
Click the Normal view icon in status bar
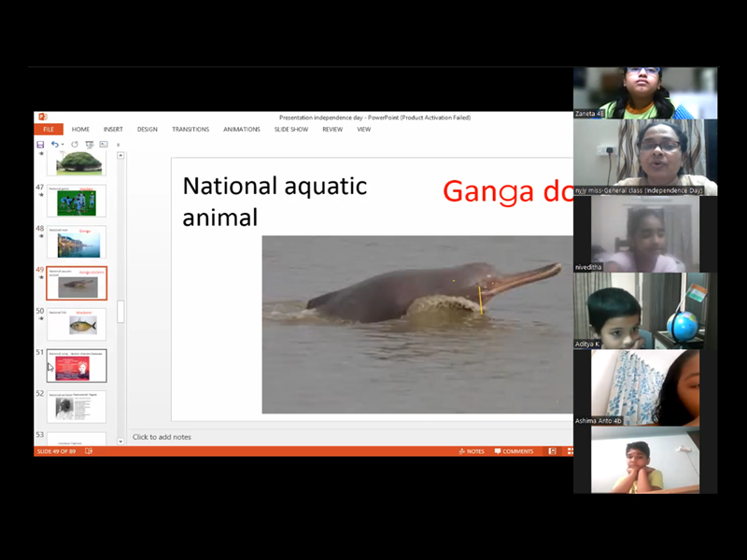point(553,451)
